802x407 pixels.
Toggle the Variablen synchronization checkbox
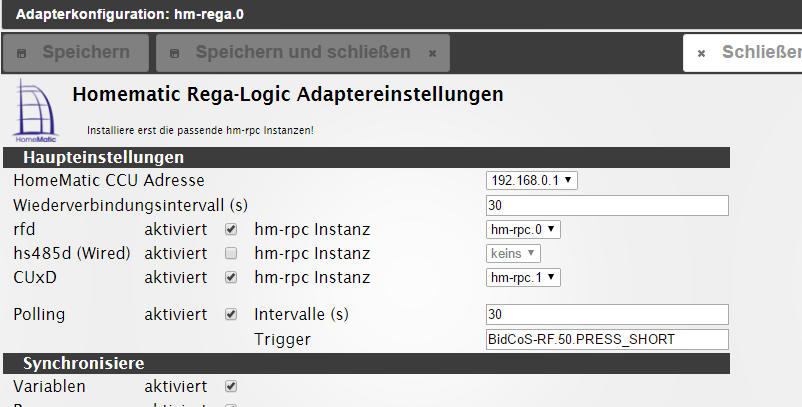[232, 386]
